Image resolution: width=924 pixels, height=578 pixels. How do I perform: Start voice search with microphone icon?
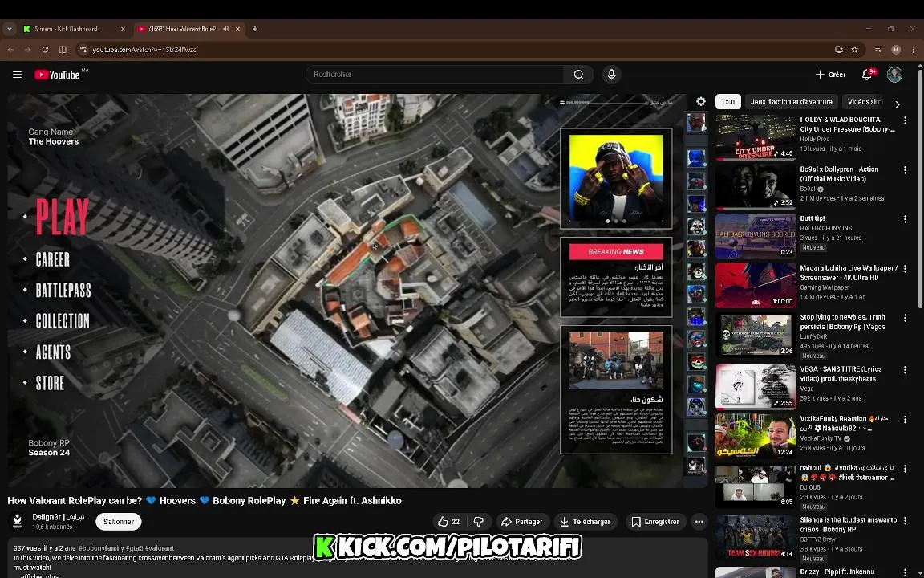click(x=611, y=75)
